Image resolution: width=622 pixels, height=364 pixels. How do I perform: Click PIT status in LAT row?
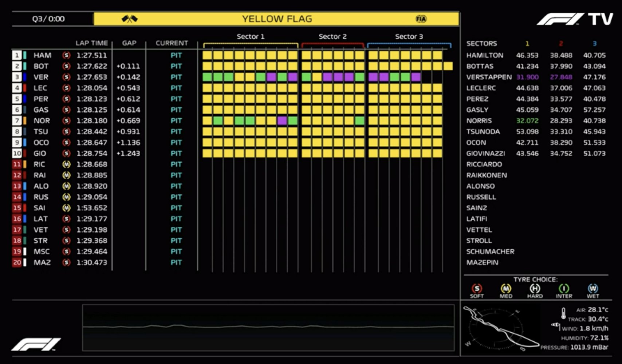176,219
